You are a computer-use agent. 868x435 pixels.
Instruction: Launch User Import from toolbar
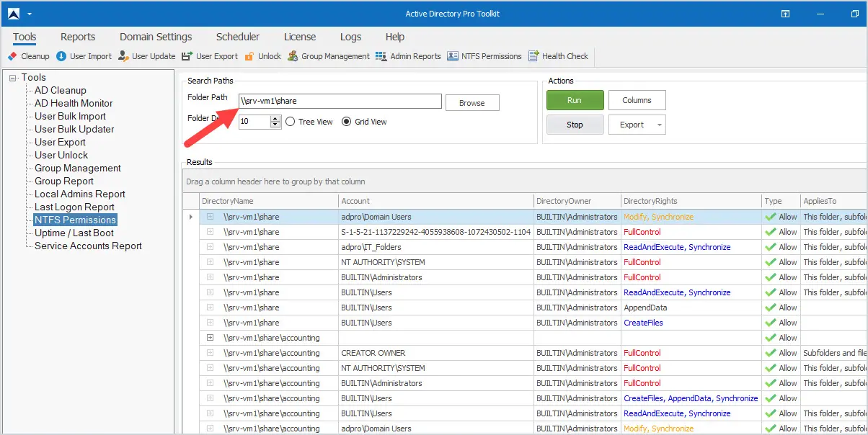(84, 56)
